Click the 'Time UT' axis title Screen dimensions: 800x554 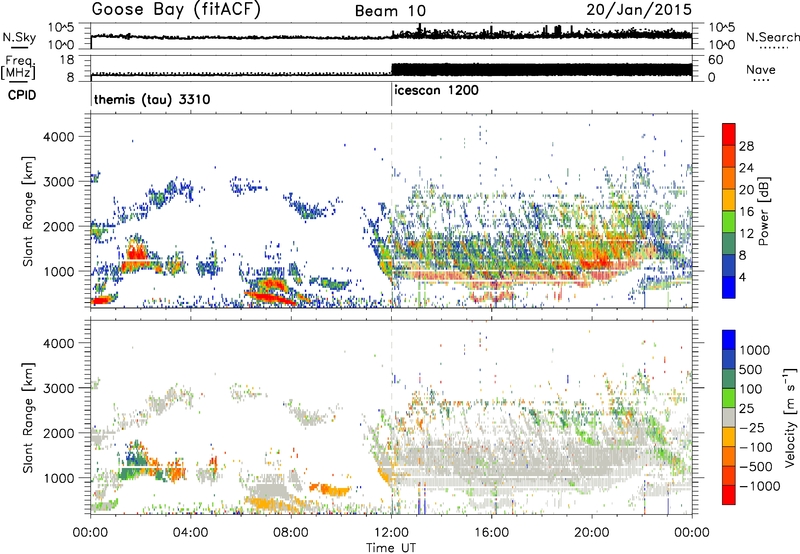click(391, 547)
